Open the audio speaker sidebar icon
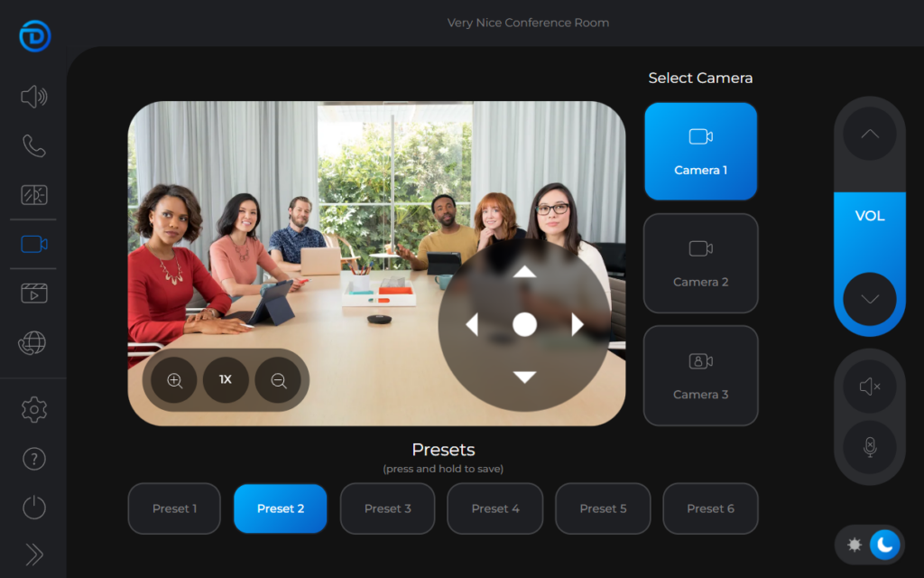924x578 pixels. click(33, 97)
